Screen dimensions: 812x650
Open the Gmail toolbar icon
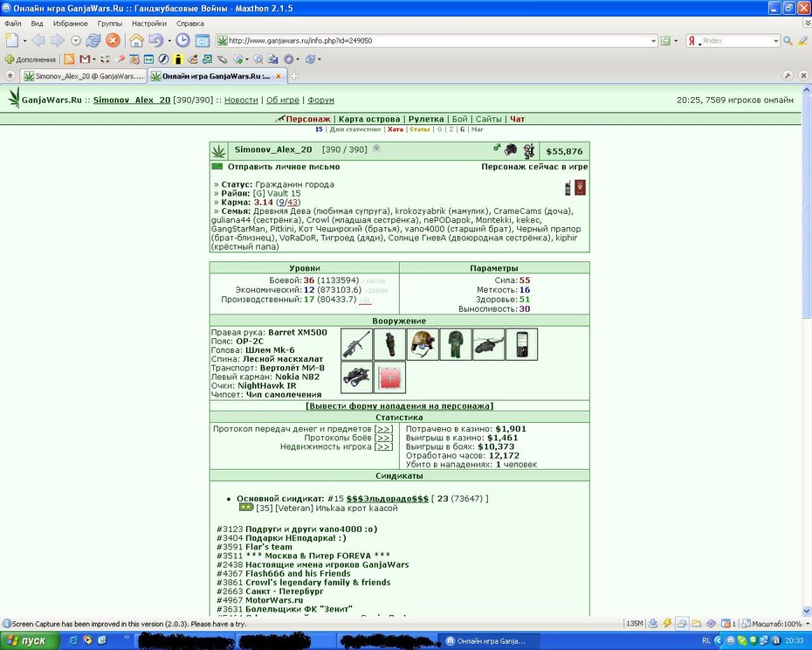(85, 59)
